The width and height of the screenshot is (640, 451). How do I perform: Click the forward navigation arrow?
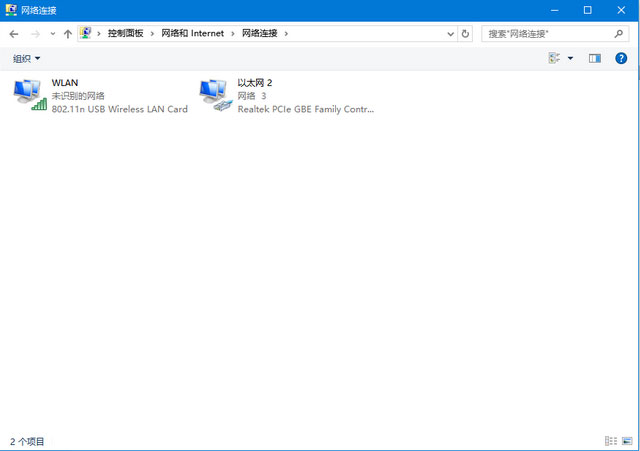point(36,34)
